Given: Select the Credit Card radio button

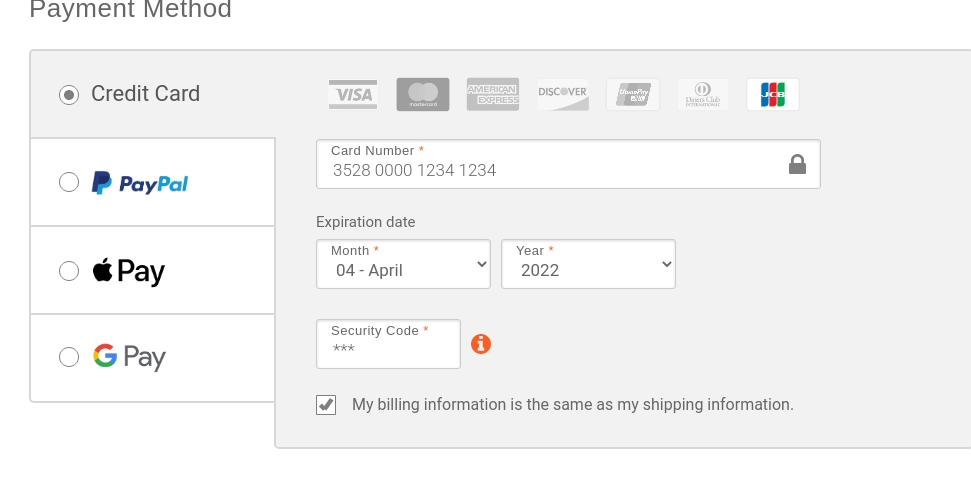Looking at the screenshot, I should (69, 95).
